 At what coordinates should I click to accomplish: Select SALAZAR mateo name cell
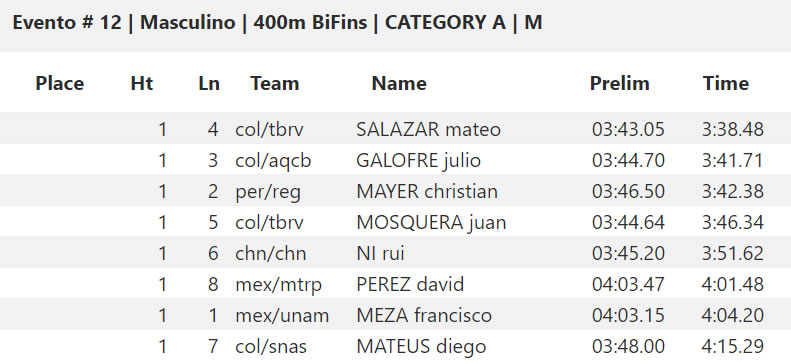[428, 130]
